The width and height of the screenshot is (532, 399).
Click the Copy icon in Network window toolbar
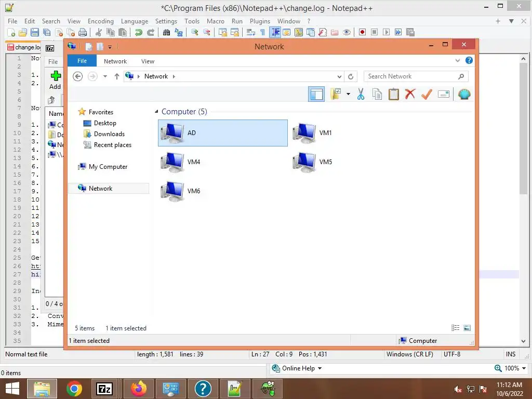377,94
